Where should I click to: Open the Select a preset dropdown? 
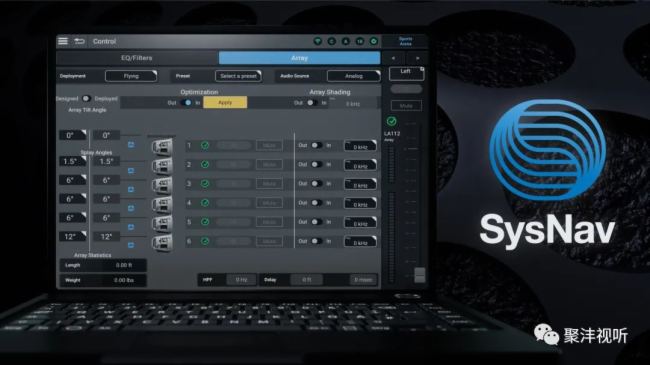coord(238,76)
